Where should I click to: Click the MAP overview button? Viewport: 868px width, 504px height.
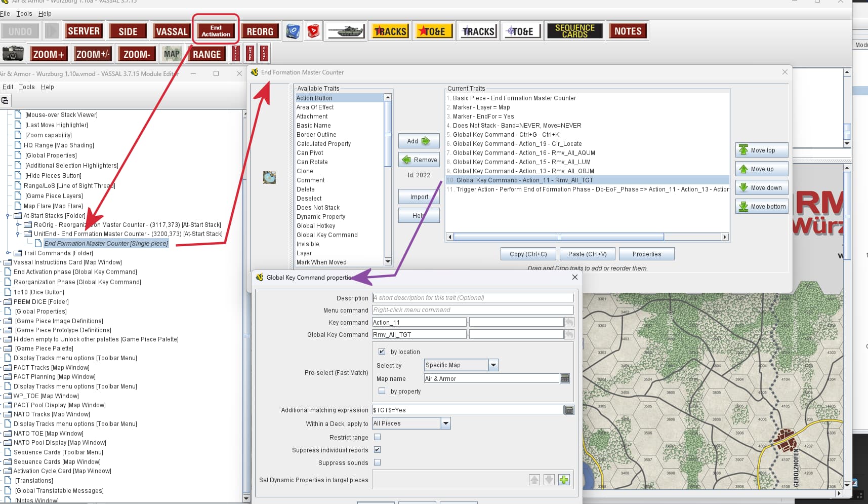pyautogui.click(x=172, y=54)
